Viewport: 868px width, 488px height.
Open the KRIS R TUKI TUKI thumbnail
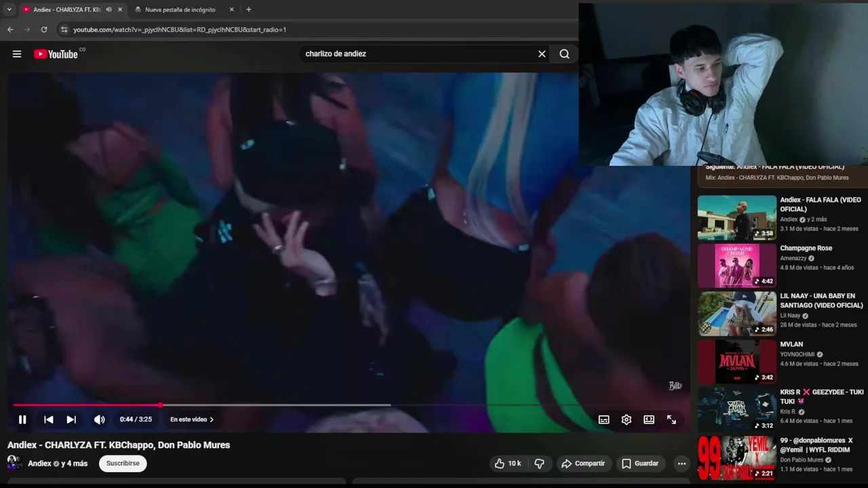[x=737, y=411]
